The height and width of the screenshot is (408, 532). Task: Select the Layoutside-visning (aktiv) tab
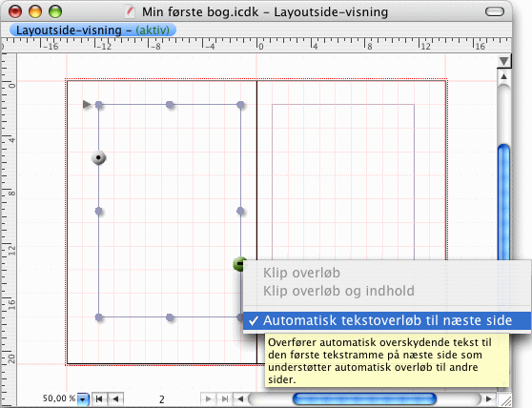92,31
